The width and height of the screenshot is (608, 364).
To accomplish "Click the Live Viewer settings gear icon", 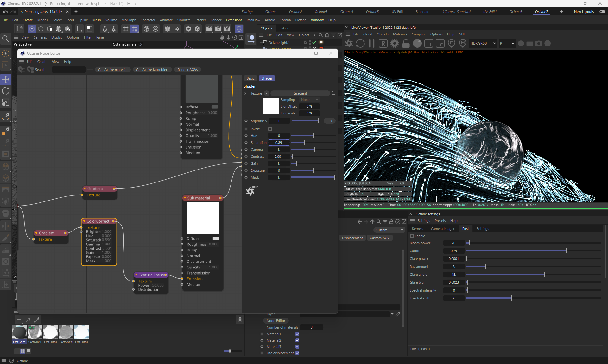I will pos(394,43).
